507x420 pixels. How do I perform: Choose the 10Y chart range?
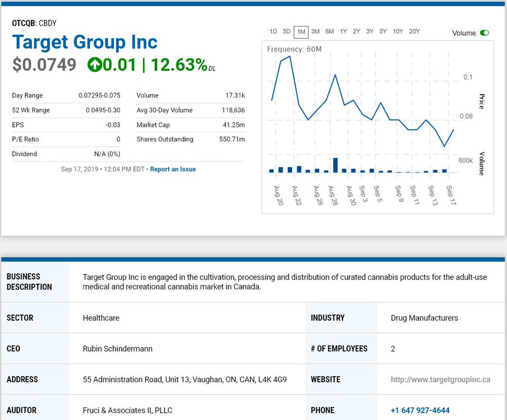pos(398,32)
